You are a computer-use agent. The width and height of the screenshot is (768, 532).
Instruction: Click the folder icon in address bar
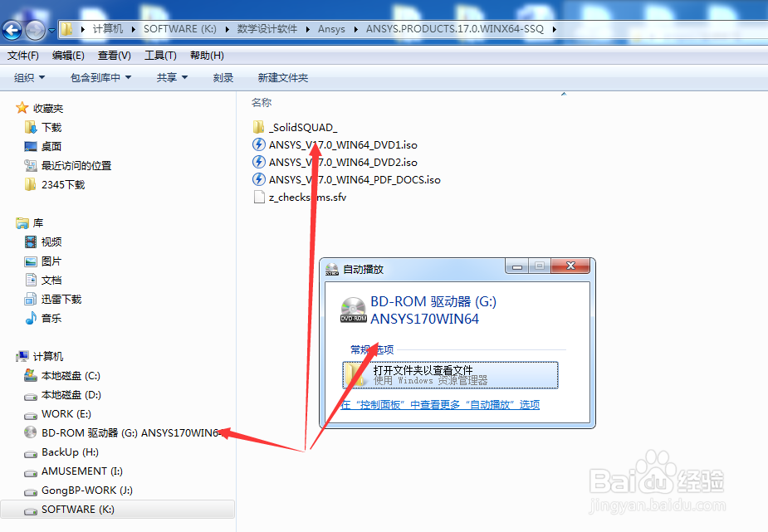67,29
